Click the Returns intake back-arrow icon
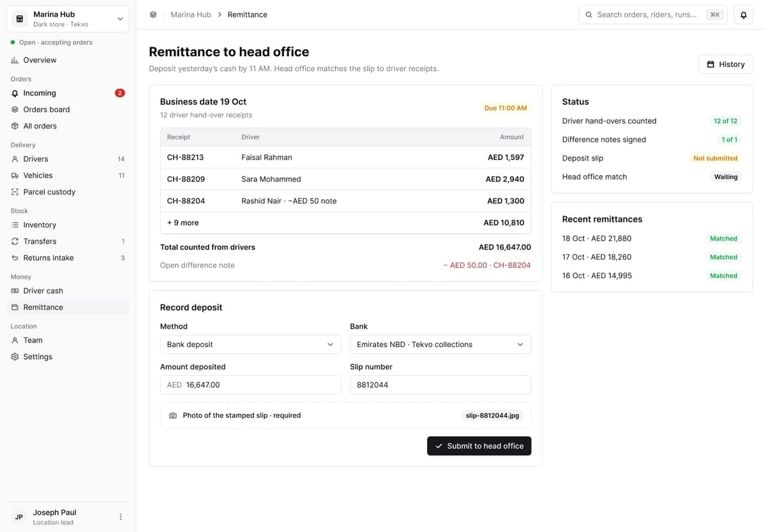This screenshot has height=532, width=766. (x=15, y=258)
